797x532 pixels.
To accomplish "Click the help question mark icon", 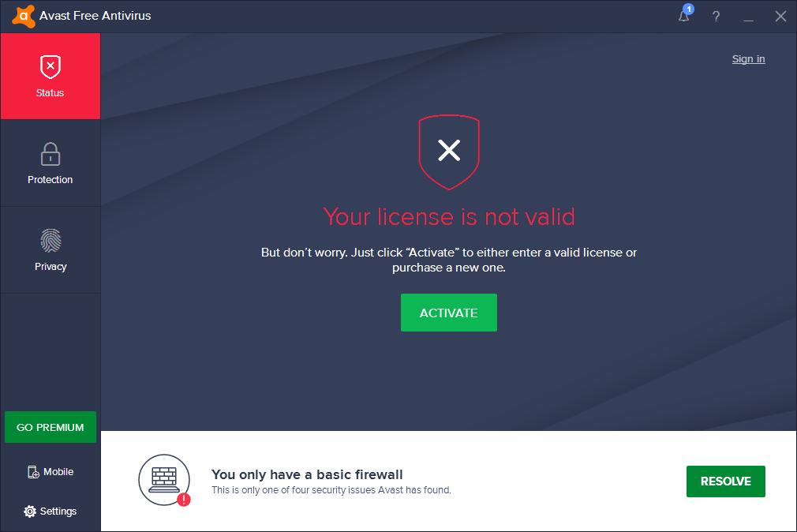I will pyautogui.click(x=717, y=17).
